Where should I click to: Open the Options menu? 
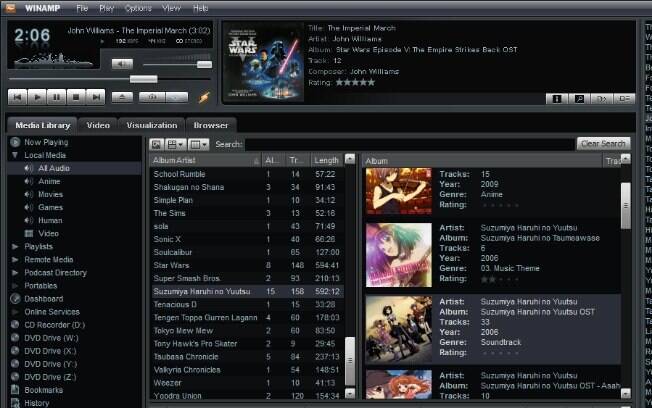tap(138, 8)
